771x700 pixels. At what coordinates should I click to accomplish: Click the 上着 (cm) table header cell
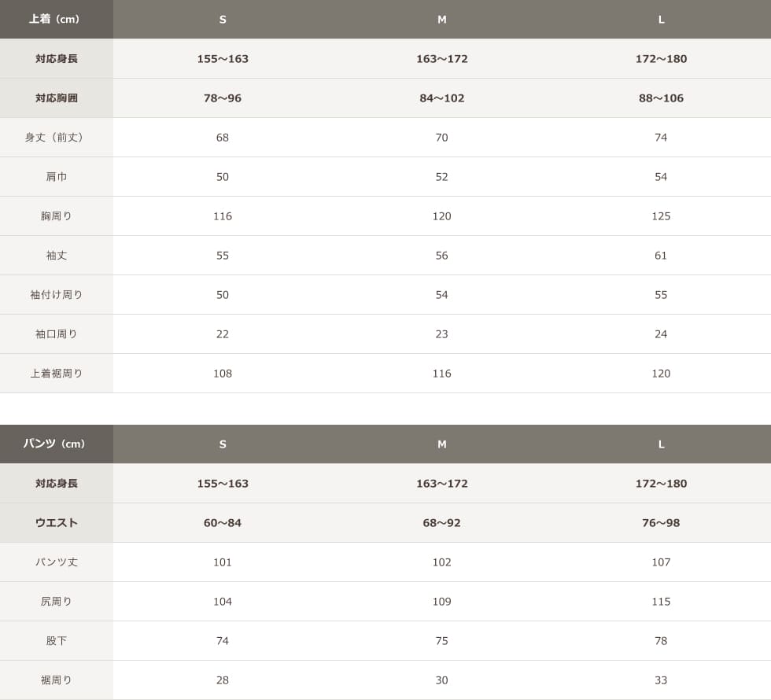(55, 20)
